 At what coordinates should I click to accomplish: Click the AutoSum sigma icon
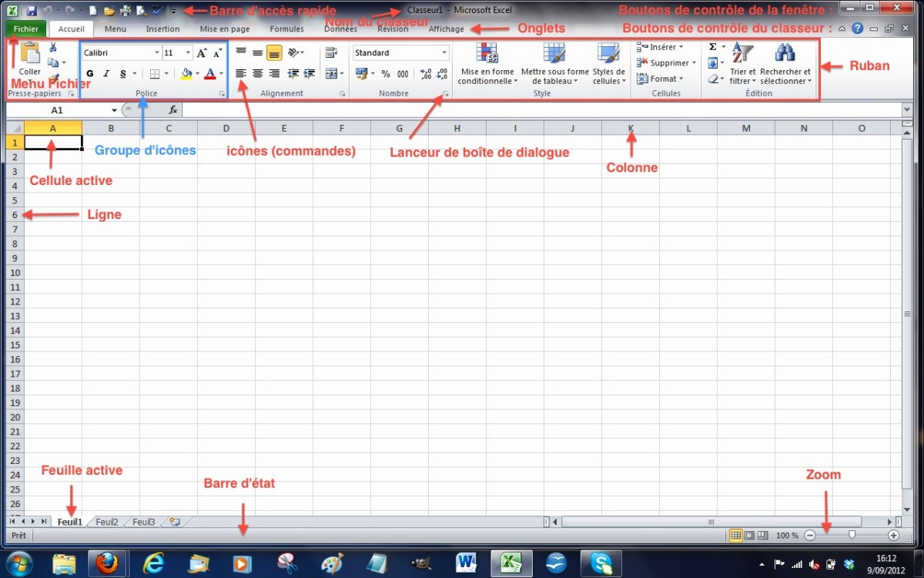tap(713, 47)
